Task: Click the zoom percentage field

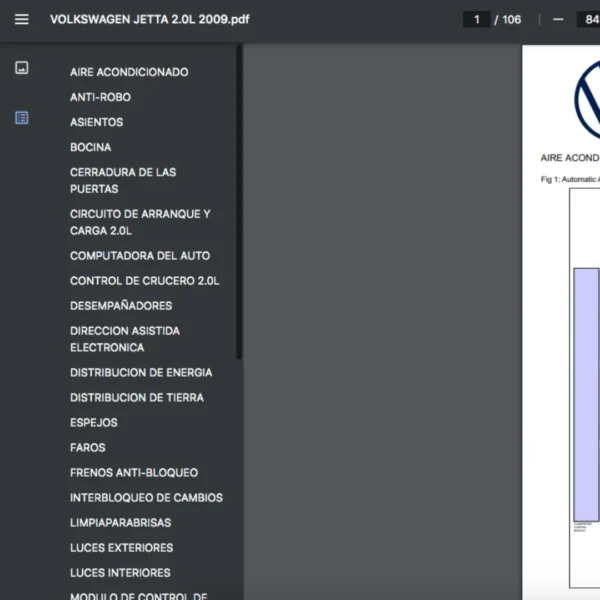Action: pyautogui.click(x=587, y=19)
